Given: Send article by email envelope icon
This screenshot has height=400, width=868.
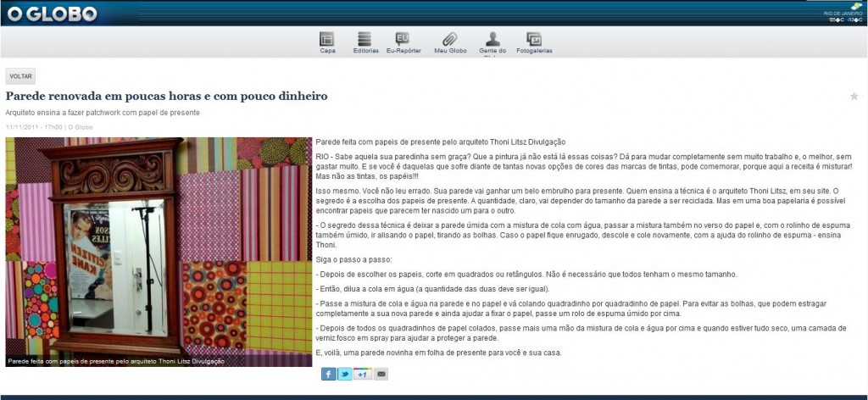Looking at the screenshot, I should tap(381, 374).
